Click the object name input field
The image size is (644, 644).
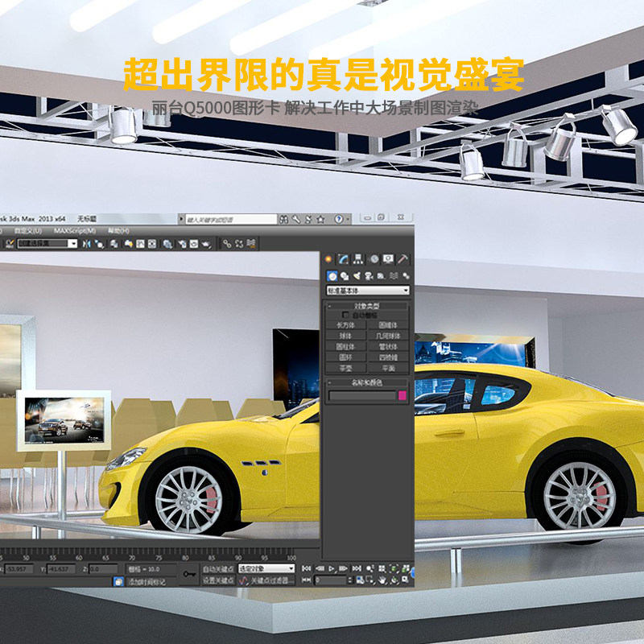[x=363, y=395]
